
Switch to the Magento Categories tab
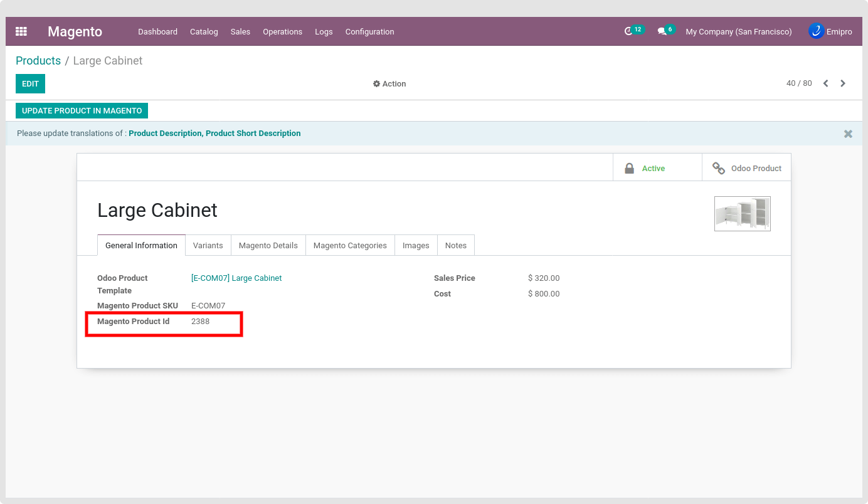point(350,245)
